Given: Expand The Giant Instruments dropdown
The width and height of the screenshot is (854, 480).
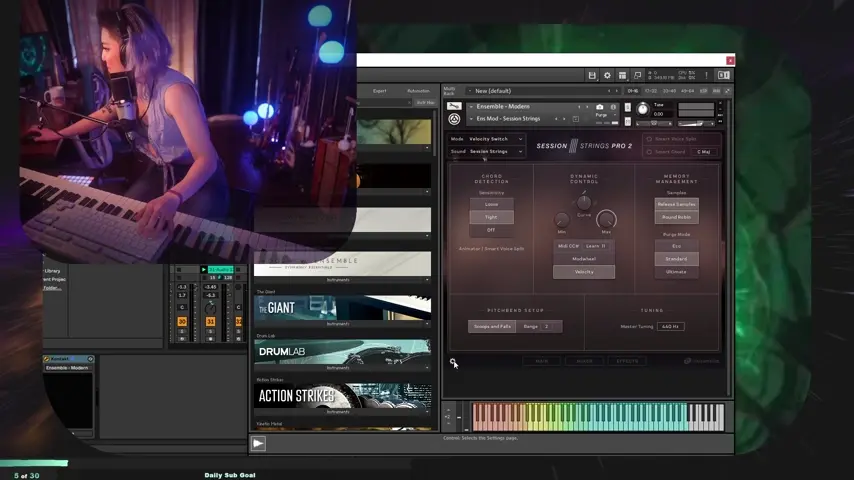Looking at the screenshot, I should pos(427,324).
